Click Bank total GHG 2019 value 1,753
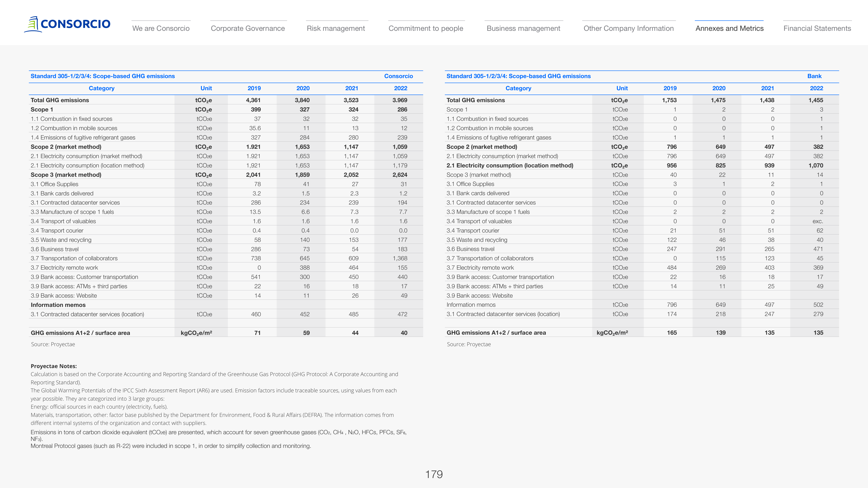This screenshot has height=488, width=868. 669,100
